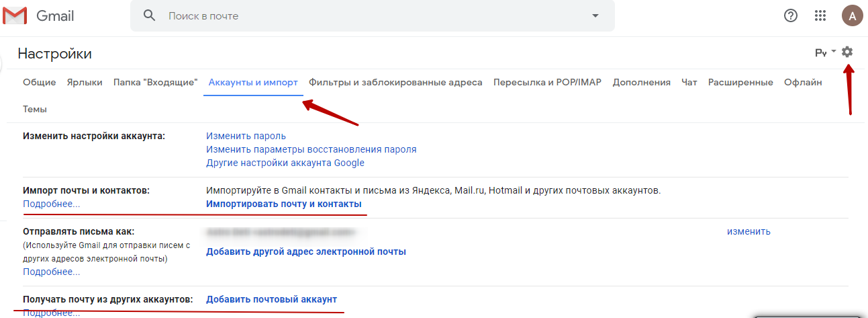Click Добавить почтовый аккаунт link
Image resolution: width=868 pixels, height=318 pixels.
pos(271,299)
